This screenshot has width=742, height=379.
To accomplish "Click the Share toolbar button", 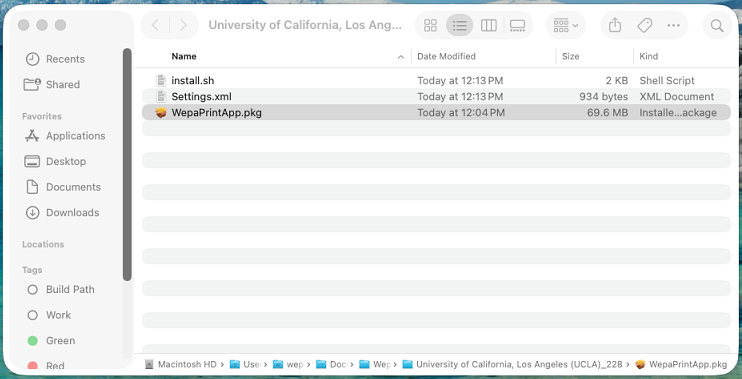I will point(615,25).
